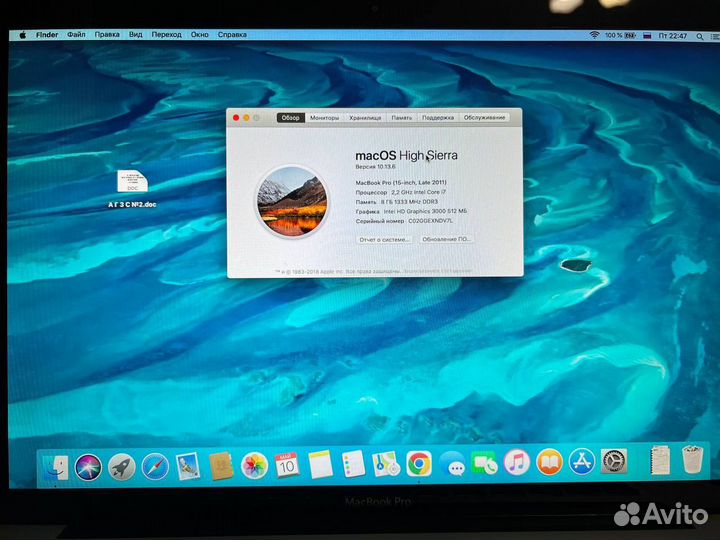The image size is (720, 540).
Task: Open Finder from the Dock
Action: pos(56,467)
